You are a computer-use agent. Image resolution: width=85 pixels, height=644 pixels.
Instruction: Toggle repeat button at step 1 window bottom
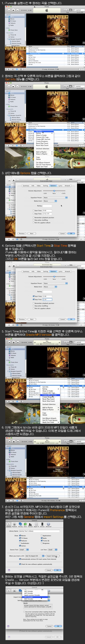(17, 69)
